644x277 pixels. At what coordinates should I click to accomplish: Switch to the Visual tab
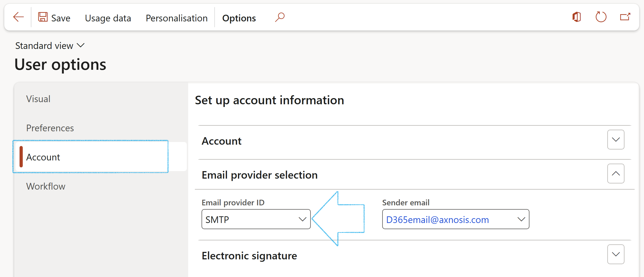point(38,99)
